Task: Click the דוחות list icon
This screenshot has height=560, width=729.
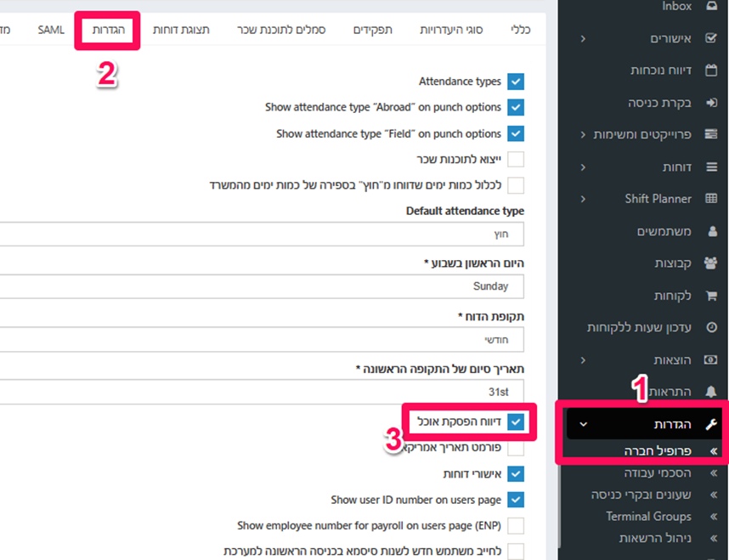Action: (711, 167)
